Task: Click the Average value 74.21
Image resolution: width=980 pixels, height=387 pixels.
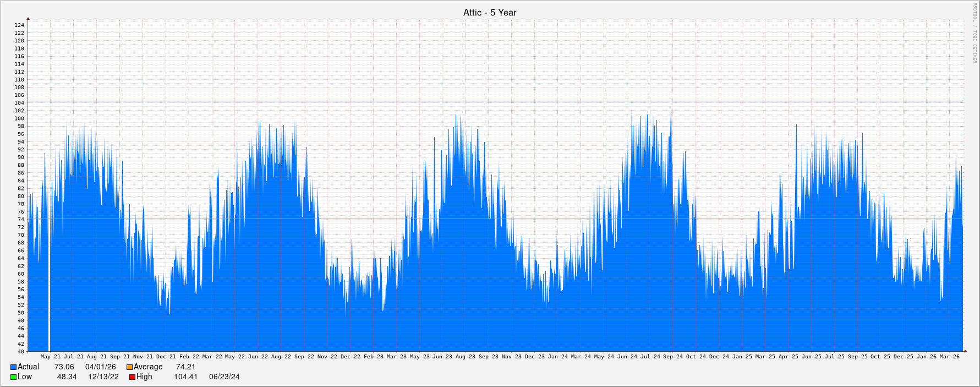Action: click(x=185, y=367)
